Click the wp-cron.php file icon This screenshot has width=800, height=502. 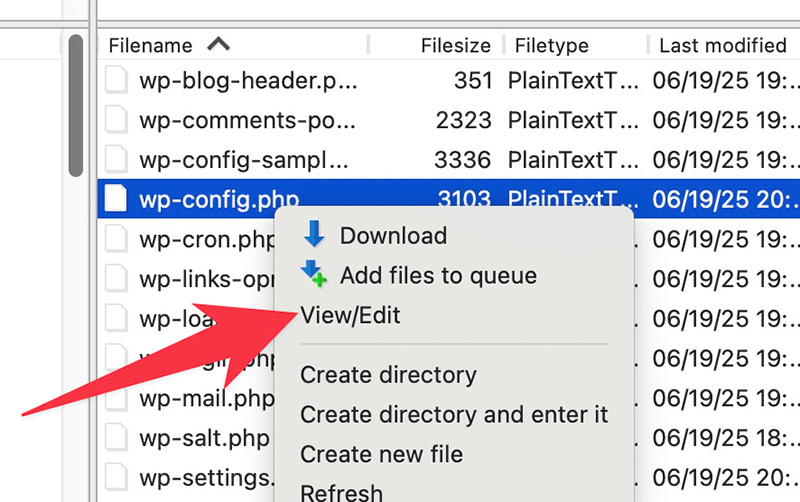click(116, 239)
